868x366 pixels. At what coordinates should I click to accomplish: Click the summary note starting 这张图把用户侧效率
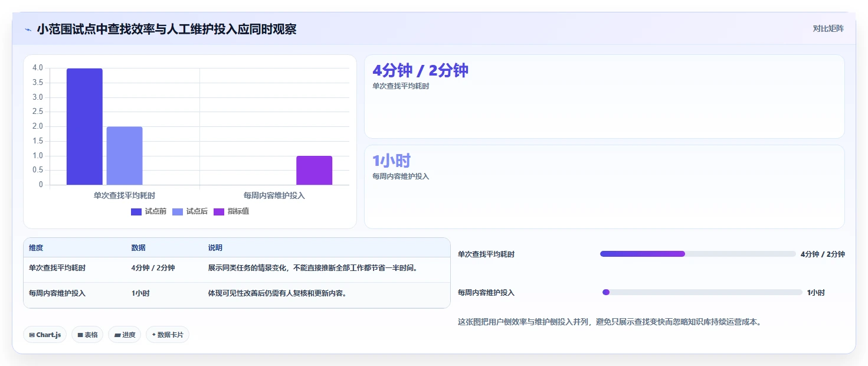[x=609, y=322]
